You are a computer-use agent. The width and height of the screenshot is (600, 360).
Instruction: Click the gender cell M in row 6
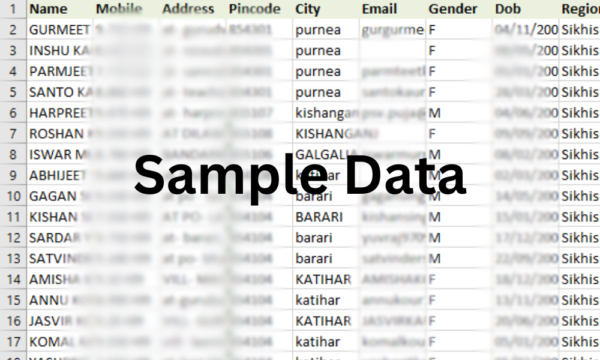point(459,113)
